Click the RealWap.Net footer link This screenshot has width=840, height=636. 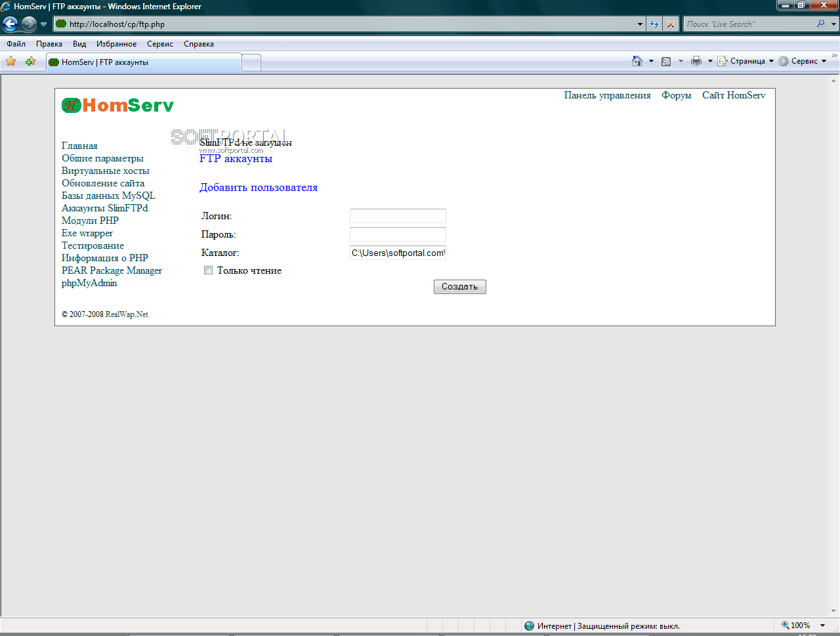(127, 314)
